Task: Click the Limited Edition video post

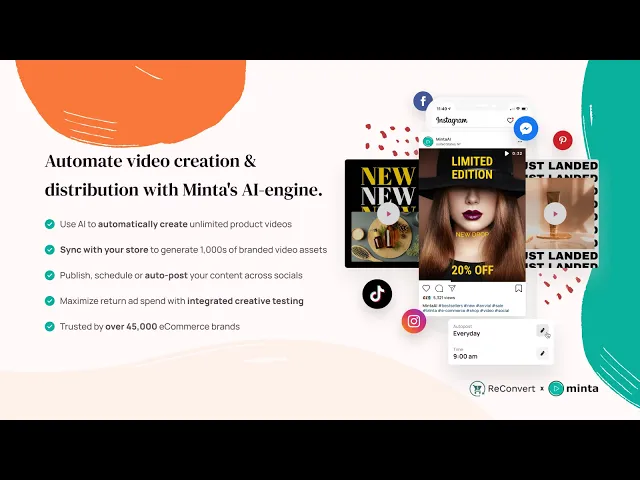Action: pyautogui.click(x=472, y=215)
